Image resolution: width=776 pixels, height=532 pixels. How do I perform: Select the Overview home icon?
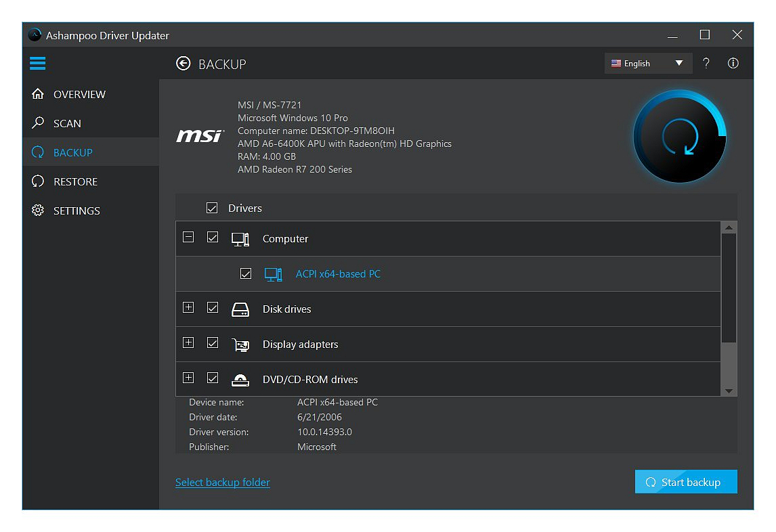[x=37, y=94]
